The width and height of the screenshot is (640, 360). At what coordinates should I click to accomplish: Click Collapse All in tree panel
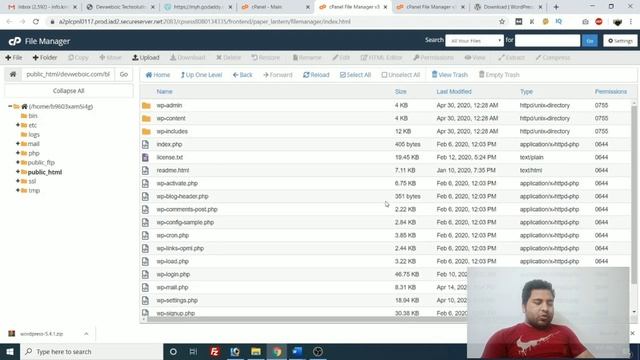pyautogui.click(x=69, y=91)
